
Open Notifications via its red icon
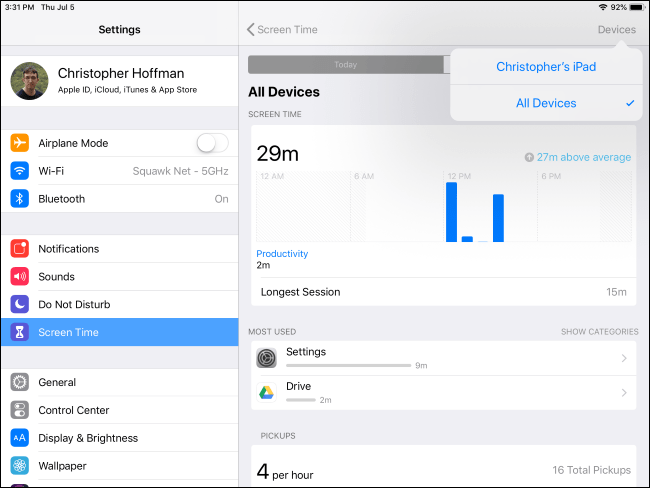tap(20, 249)
